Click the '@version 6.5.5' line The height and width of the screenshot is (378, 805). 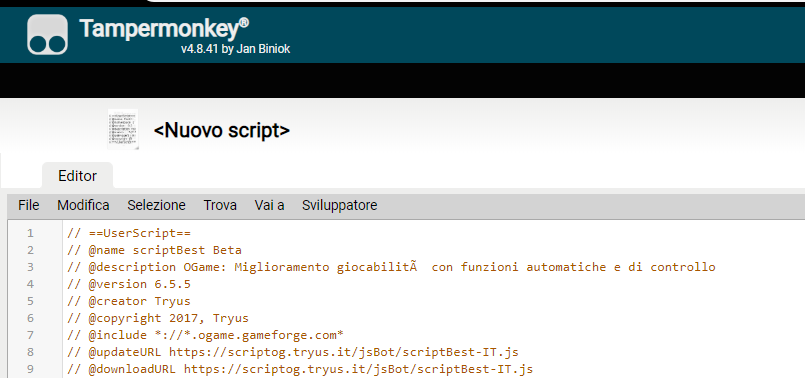129,284
